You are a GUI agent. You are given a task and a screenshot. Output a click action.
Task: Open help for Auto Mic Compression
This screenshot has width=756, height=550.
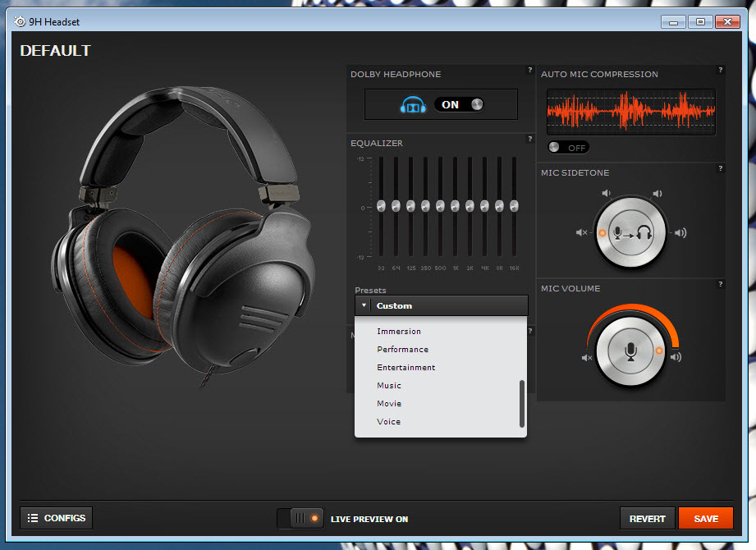click(x=721, y=70)
